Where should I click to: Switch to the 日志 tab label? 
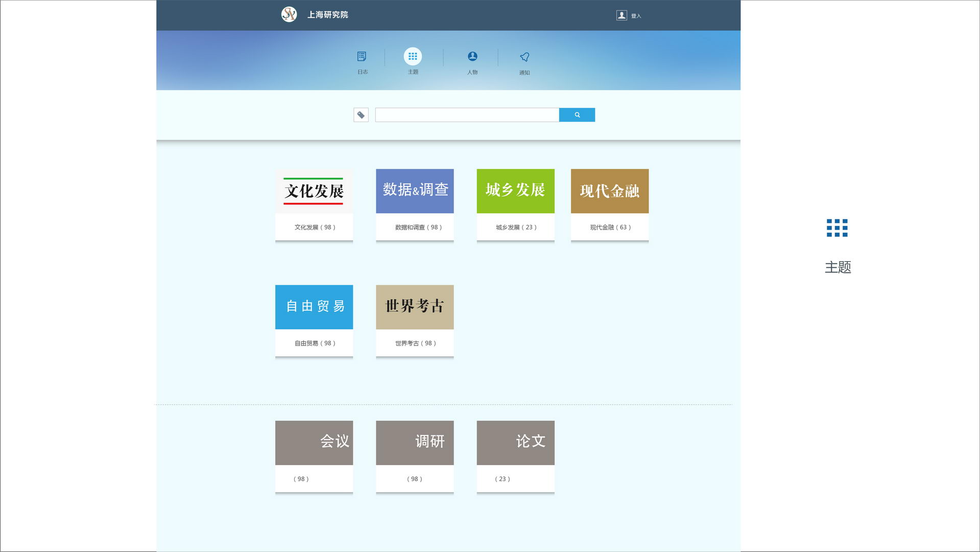click(363, 72)
